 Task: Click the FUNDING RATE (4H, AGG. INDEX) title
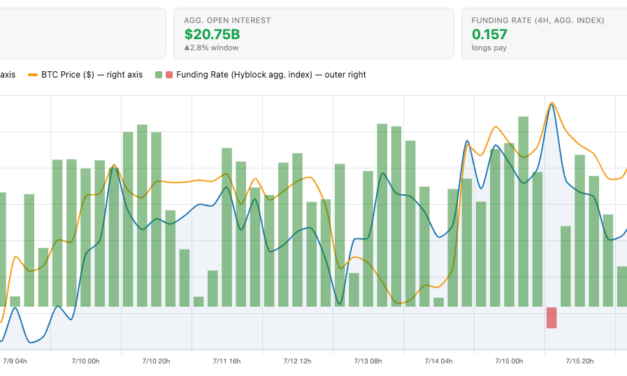click(538, 20)
